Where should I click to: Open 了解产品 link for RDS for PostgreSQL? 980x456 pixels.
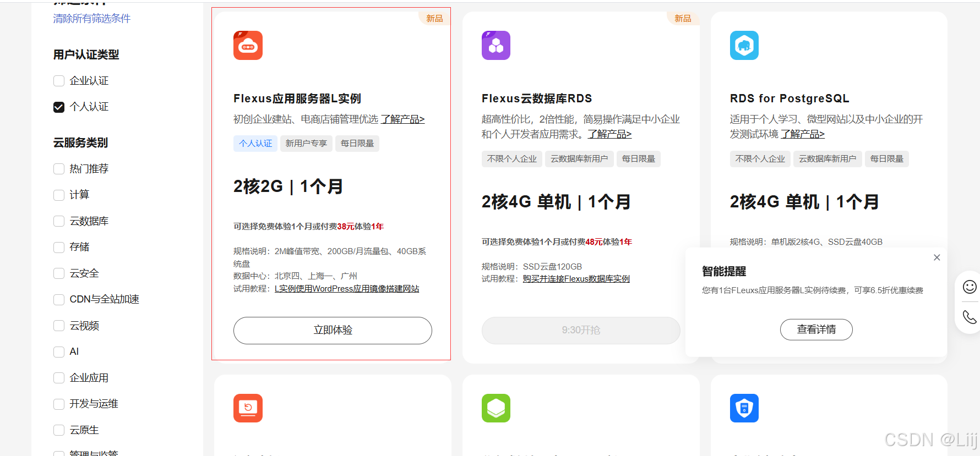click(803, 134)
